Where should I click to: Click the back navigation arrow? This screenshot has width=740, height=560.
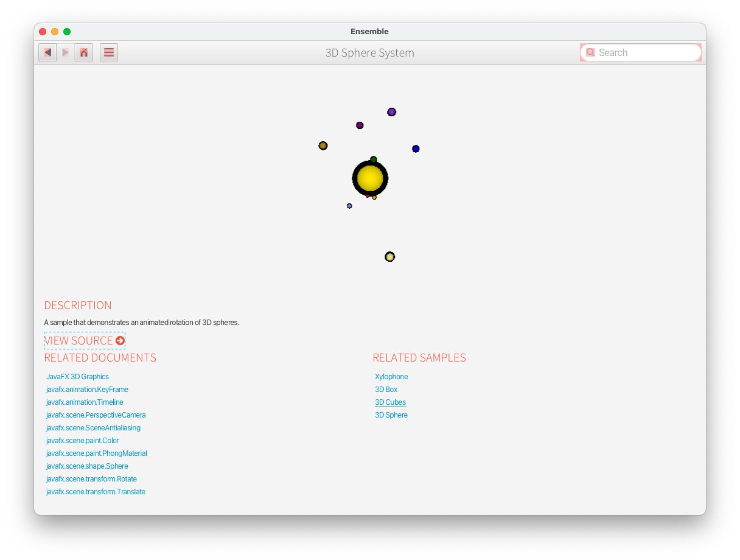tap(47, 52)
